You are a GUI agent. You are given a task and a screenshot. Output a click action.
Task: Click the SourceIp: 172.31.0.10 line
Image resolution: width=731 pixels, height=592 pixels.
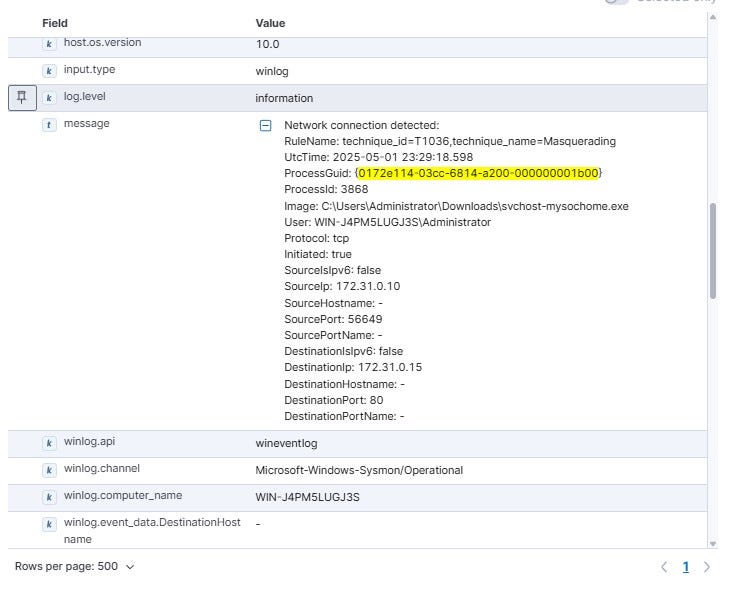coord(342,286)
